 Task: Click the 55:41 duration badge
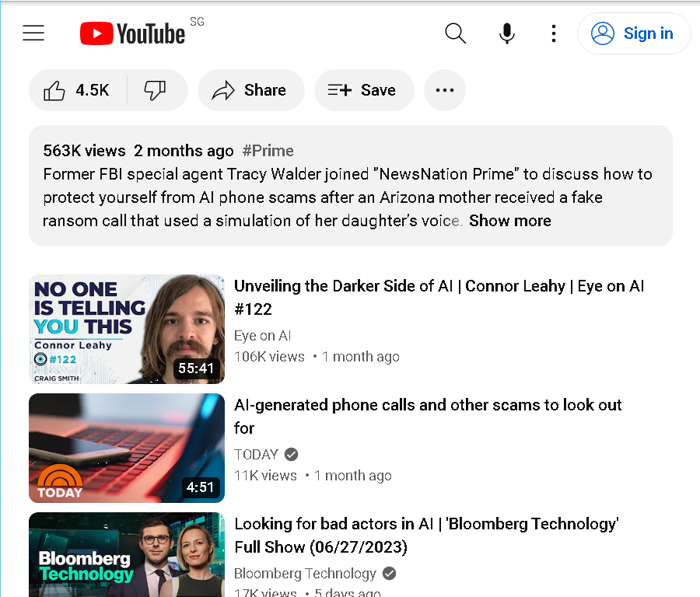(x=196, y=368)
